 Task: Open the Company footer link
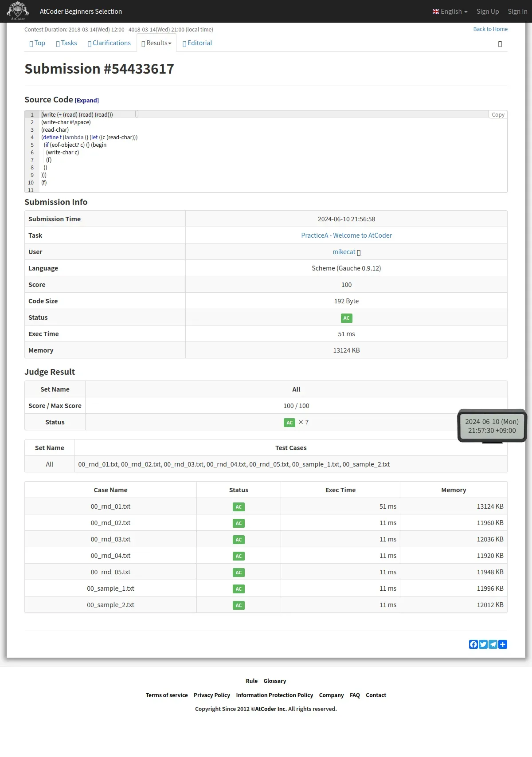tap(331, 695)
